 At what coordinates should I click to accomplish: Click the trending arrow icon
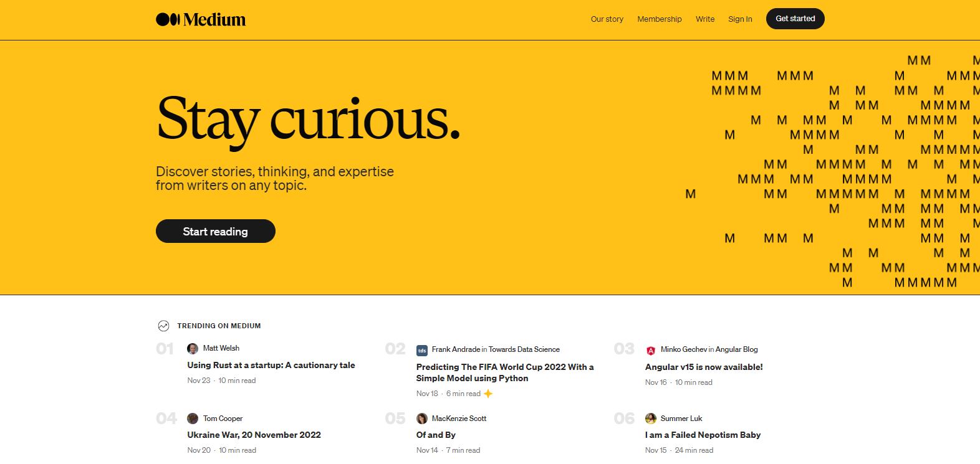[163, 326]
